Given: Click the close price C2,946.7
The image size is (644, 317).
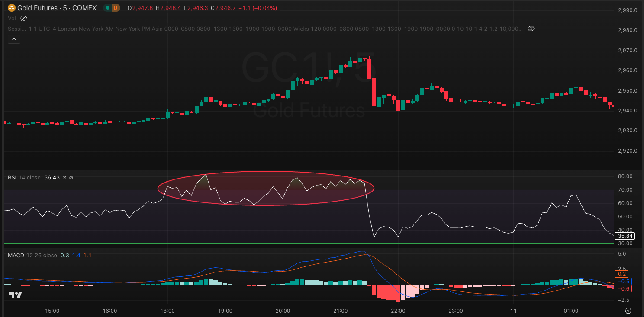Looking at the screenshot, I should (x=223, y=8).
